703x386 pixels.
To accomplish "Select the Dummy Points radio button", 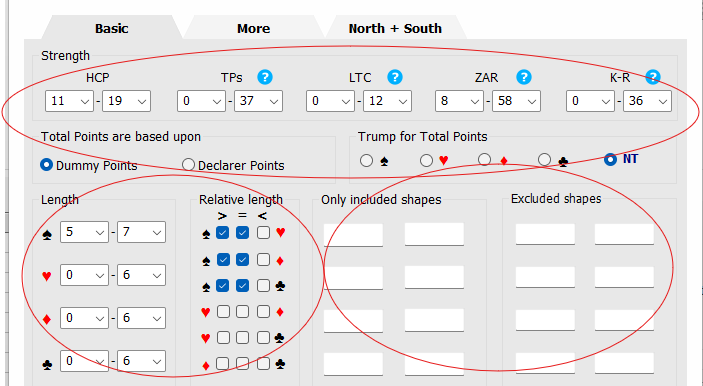I will (46, 165).
